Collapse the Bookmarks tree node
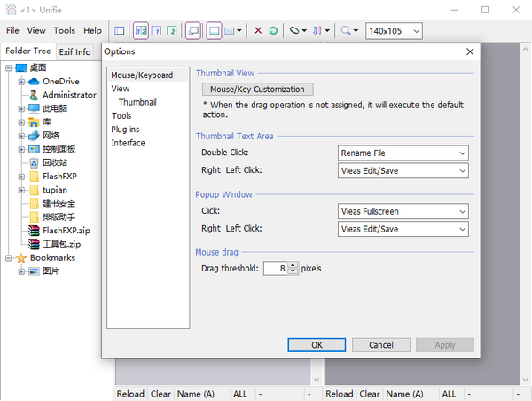Screen dimensions: 532x401 tap(9, 258)
